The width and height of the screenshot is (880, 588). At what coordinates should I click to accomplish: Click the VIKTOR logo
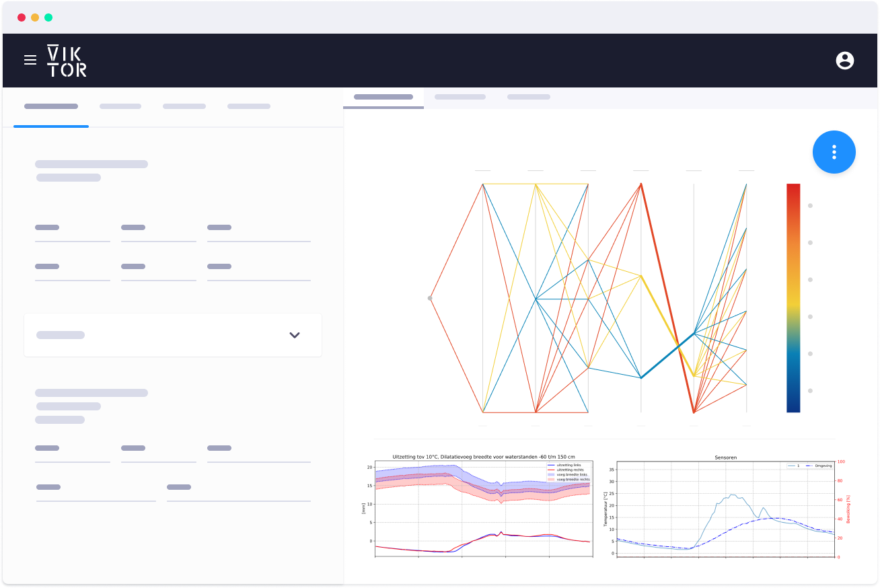(67, 61)
